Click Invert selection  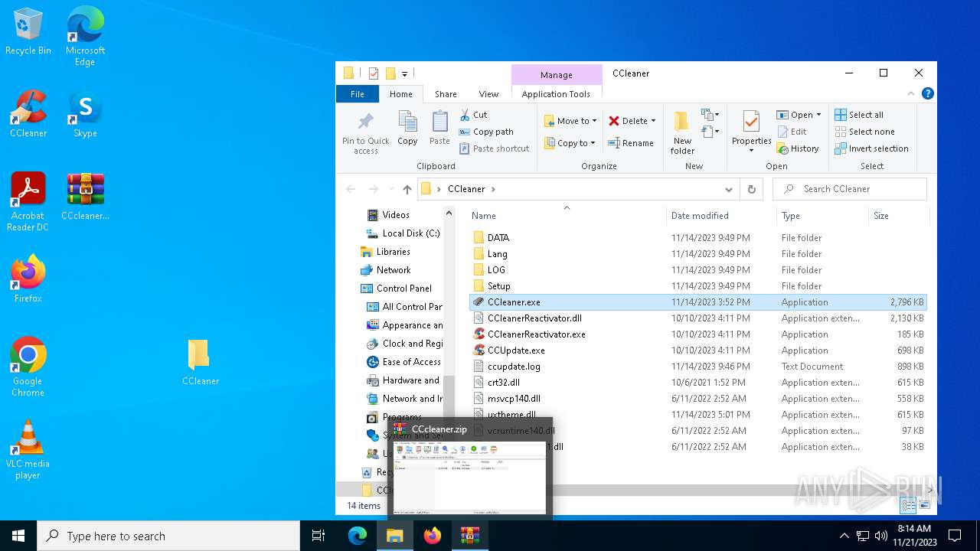(871, 148)
